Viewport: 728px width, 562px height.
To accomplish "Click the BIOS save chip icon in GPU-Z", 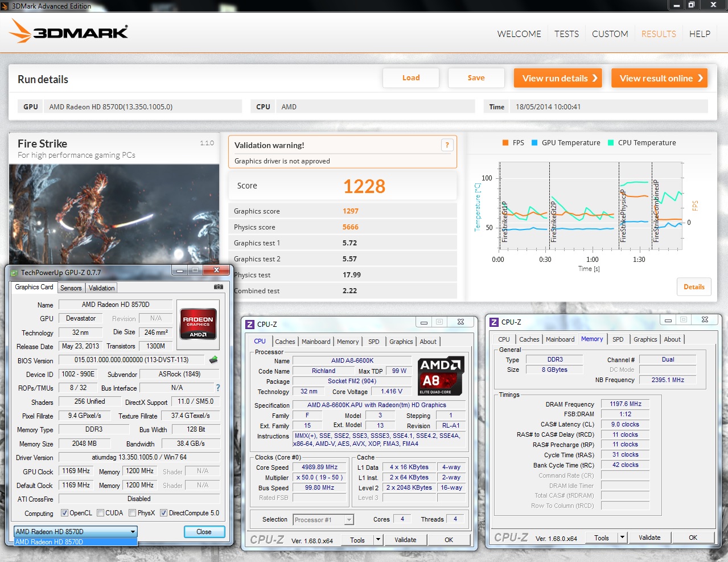I will [213, 360].
